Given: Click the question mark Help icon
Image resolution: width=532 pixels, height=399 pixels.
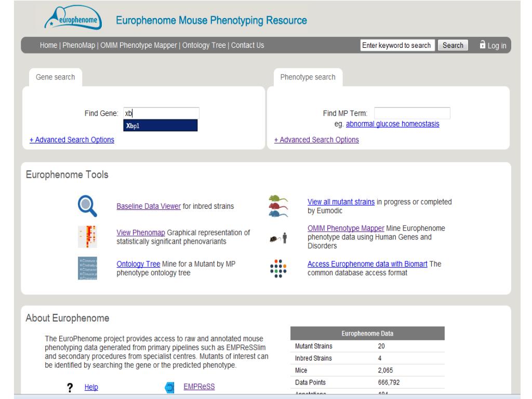Looking at the screenshot, I should pos(70,388).
